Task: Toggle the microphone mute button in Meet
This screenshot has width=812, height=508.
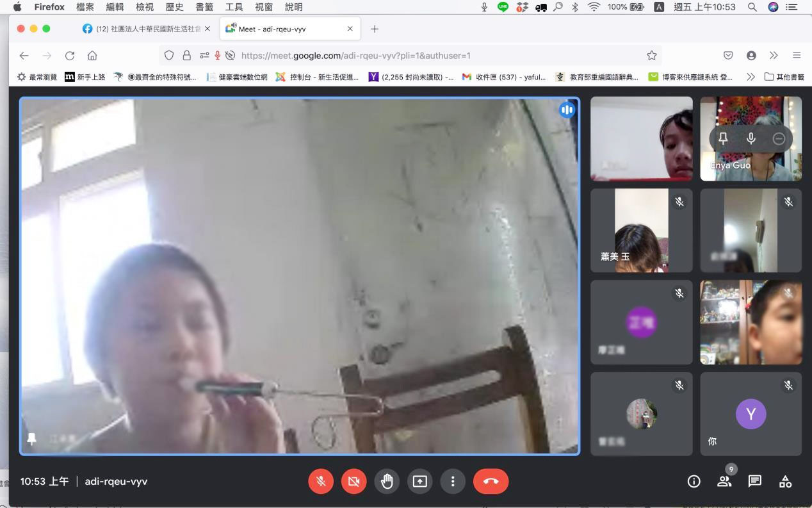Action: pyautogui.click(x=321, y=481)
